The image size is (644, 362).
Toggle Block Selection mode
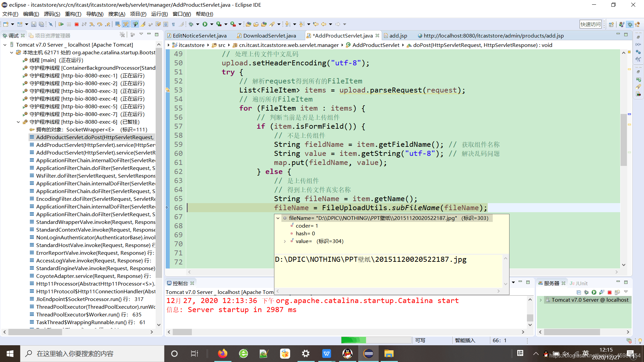[166, 24]
